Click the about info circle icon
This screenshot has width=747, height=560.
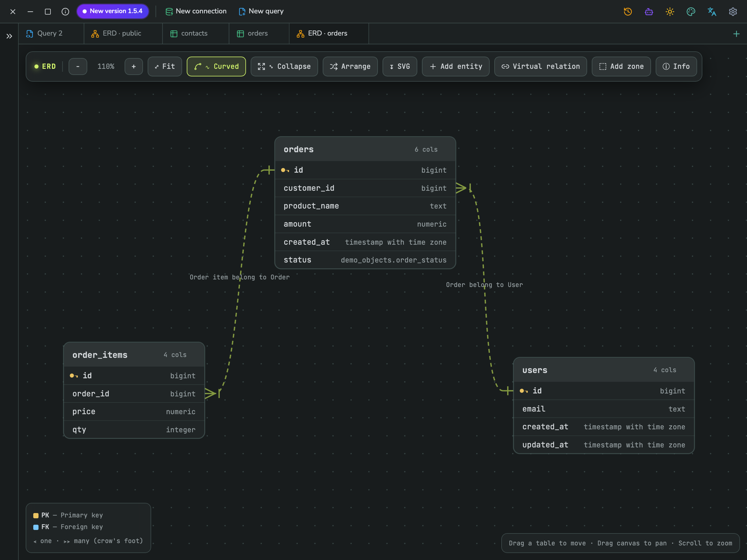pyautogui.click(x=66, y=11)
